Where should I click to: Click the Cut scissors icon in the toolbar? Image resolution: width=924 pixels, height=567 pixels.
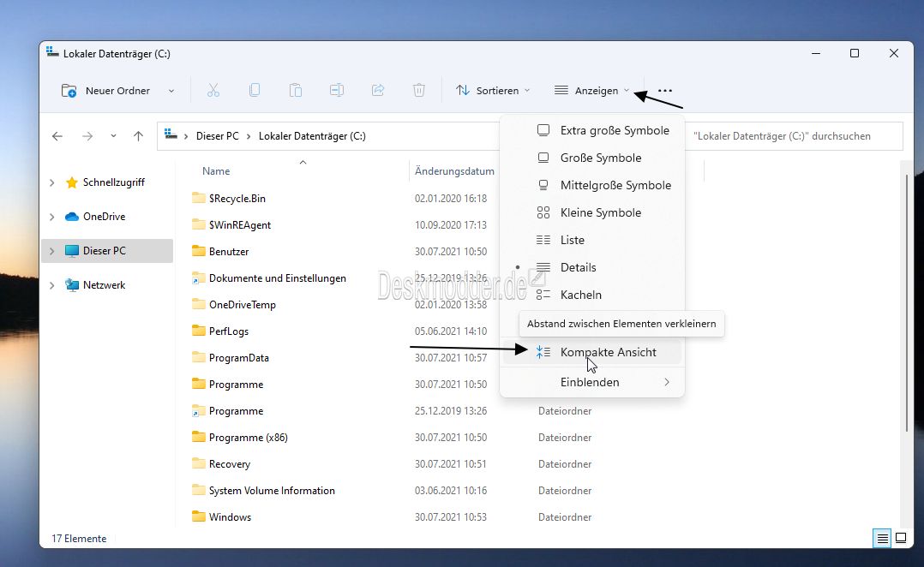(213, 90)
